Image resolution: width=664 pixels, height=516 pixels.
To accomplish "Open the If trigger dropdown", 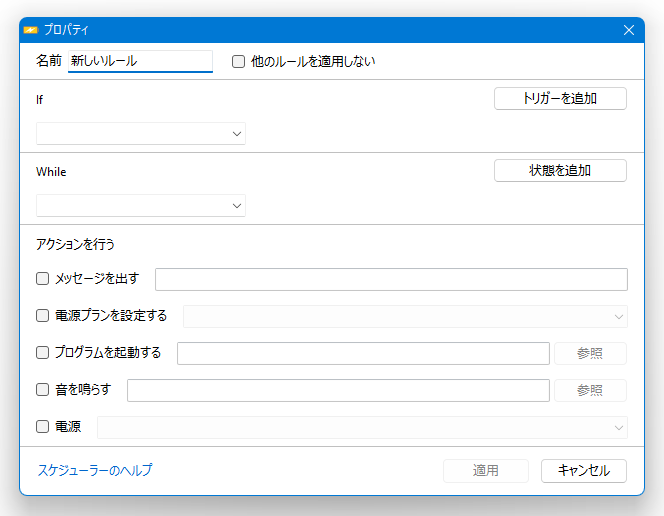I will point(141,134).
